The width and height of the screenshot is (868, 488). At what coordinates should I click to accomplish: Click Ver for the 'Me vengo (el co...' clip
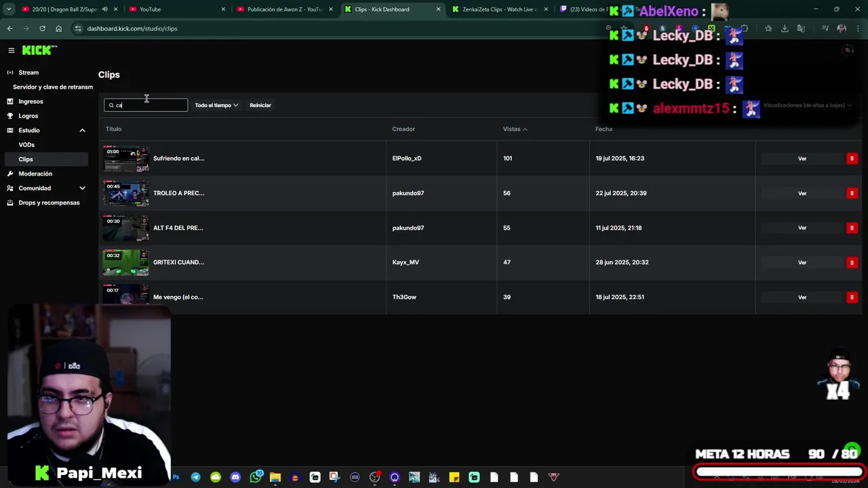pyautogui.click(x=802, y=297)
